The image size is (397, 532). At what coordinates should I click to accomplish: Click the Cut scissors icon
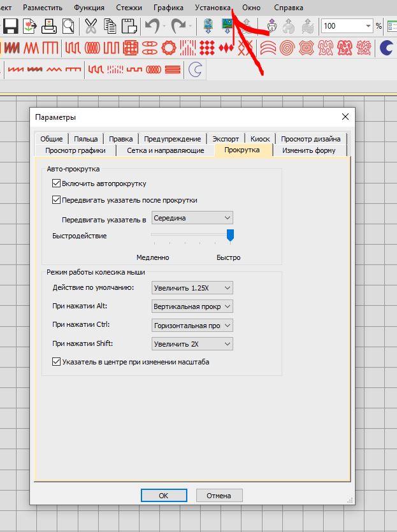pyautogui.click(x=91, y=26)
